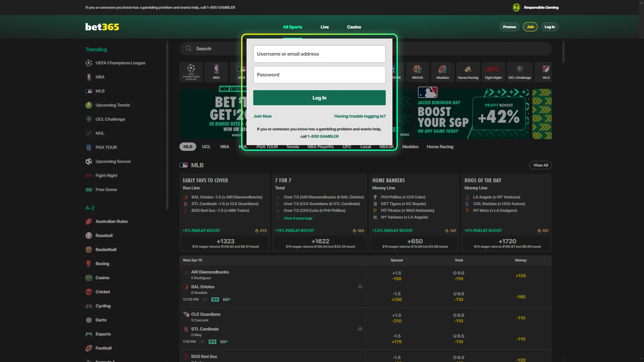This screenshot has width=644, height=362.
Task: Click Having trouble logging in link
Action: click(x=360, y=116)
